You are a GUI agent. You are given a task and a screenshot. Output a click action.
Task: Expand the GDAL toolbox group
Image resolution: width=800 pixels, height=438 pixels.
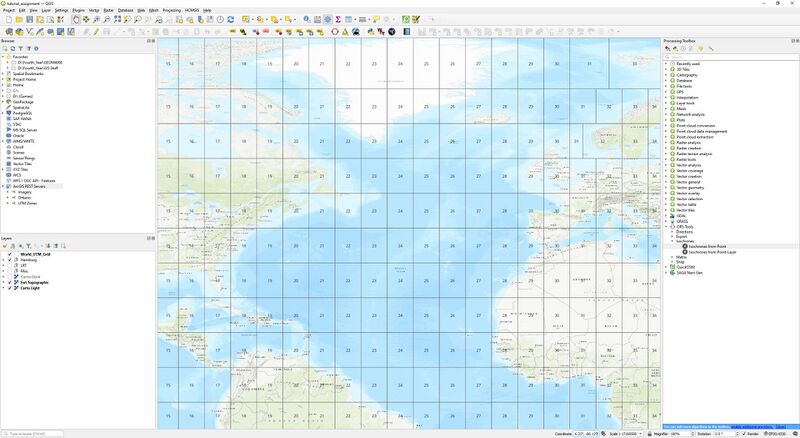[666, 216]
